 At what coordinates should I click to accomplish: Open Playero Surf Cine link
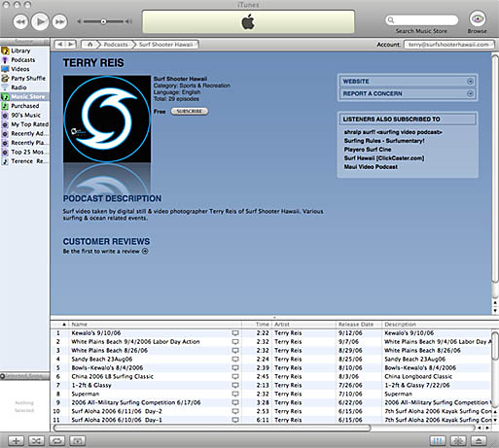tap(368, 150)
